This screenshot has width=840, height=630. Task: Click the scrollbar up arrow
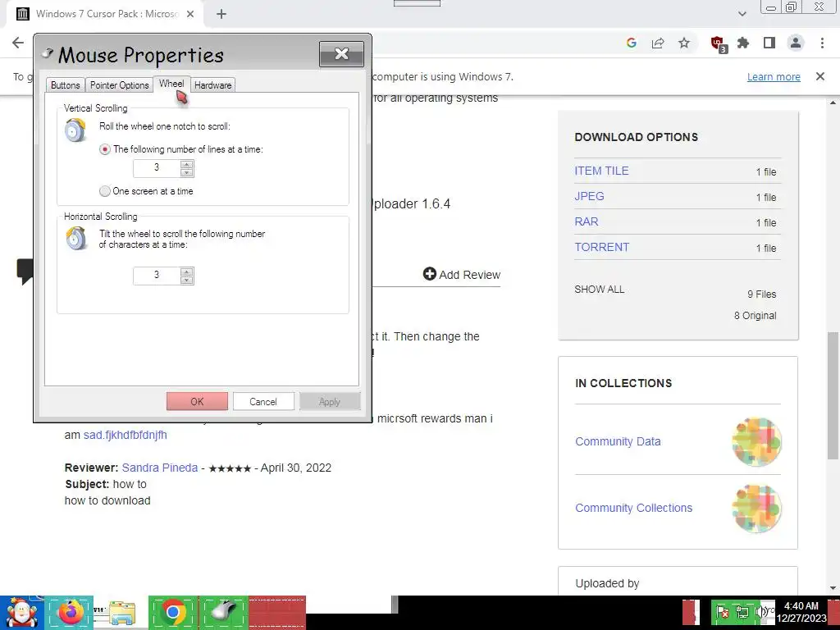[833, 103]
